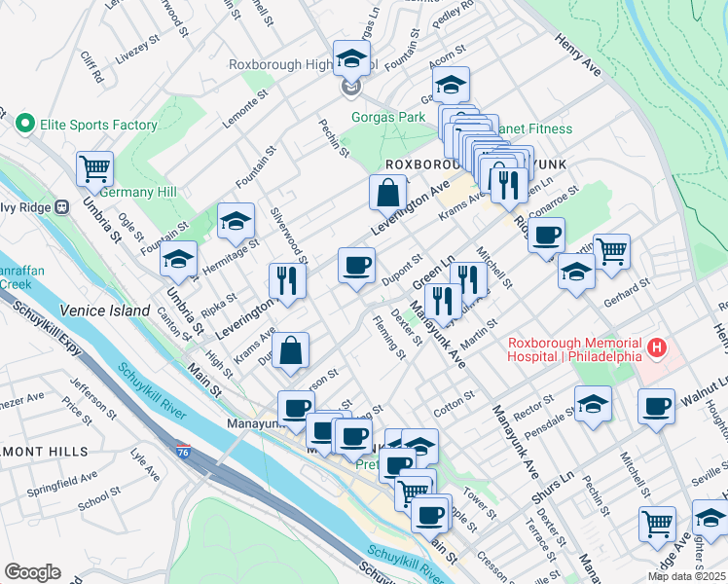Click the Jefferson St street label
The height and width of the screenshot is (584, 728).
(93, 398)
